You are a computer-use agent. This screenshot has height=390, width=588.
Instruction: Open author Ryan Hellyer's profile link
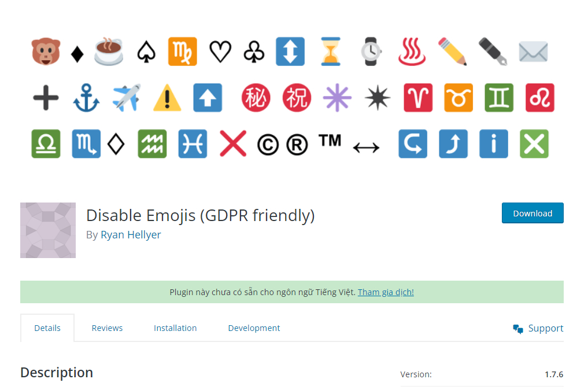(131, 234)
